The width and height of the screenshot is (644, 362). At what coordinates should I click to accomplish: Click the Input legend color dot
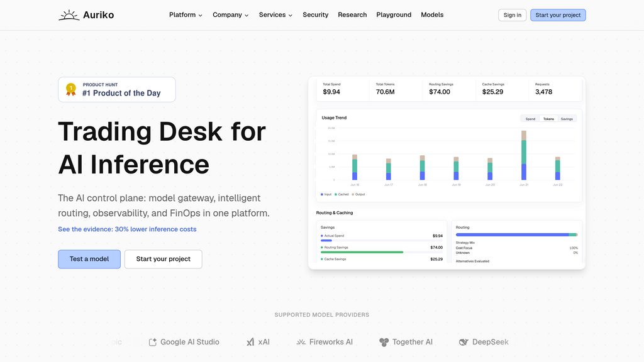point(321,195)
